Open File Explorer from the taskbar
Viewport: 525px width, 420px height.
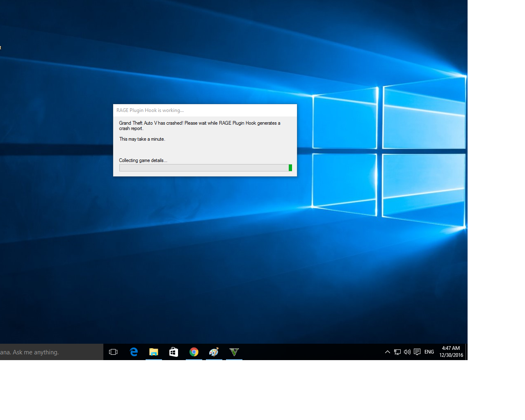tap(154, 352)
